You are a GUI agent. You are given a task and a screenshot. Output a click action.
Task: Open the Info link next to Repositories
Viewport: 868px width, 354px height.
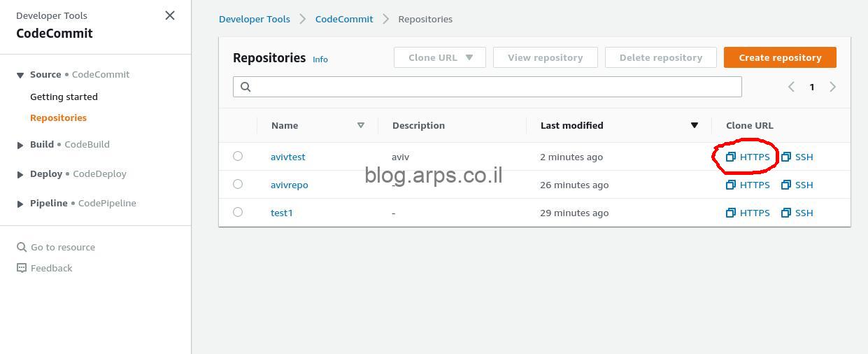(320, 59)
